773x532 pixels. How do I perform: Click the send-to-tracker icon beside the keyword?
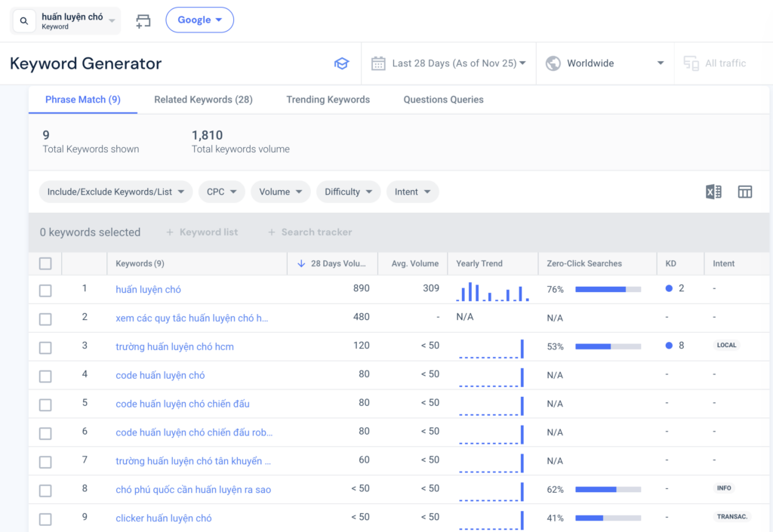click(x=143, y=22)
